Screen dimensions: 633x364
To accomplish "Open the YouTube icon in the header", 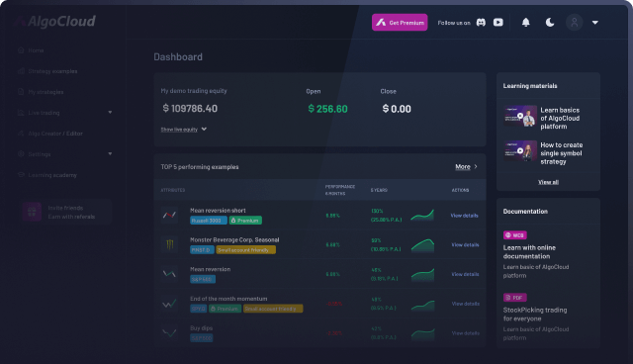I will pyautogui.click(x=498, y=23).
